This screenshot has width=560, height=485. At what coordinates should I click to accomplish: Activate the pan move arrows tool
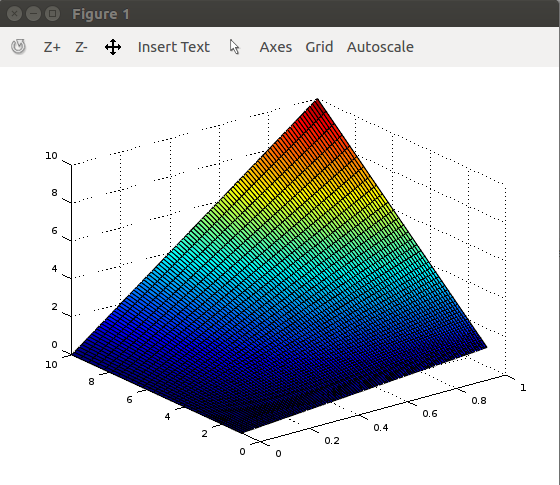pyautogui.click(x=113, y=47)
